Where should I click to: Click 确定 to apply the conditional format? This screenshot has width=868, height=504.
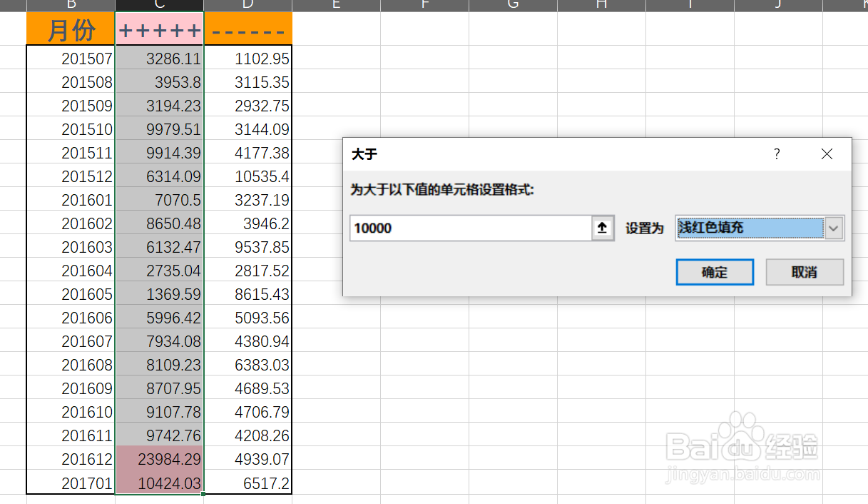point(714,272)
